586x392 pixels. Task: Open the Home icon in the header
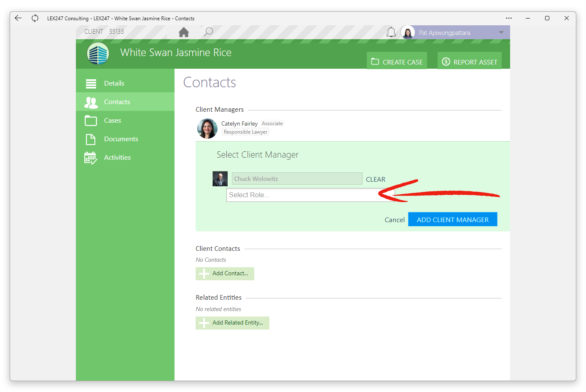pos(184,32)
